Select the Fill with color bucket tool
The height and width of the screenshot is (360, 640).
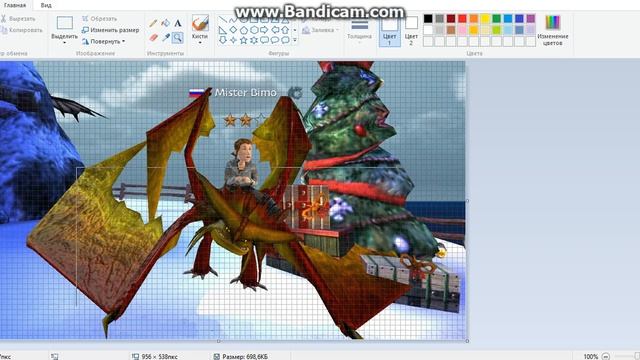pyautogui.click(x=165, y=23)
